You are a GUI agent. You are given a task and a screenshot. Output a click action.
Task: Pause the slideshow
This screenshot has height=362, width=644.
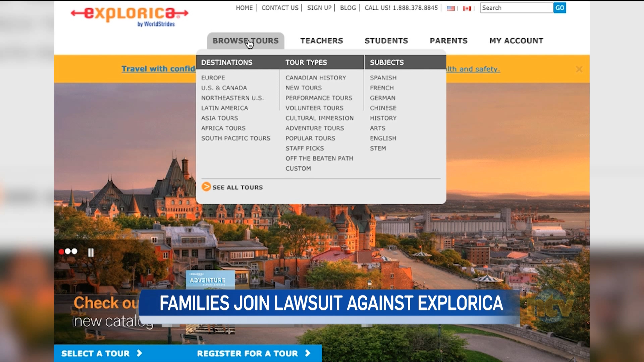click(91, 252)
